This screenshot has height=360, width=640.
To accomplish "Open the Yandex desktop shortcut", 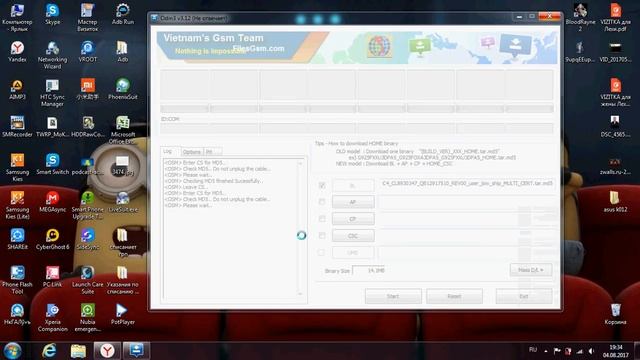I will point(17,52).
